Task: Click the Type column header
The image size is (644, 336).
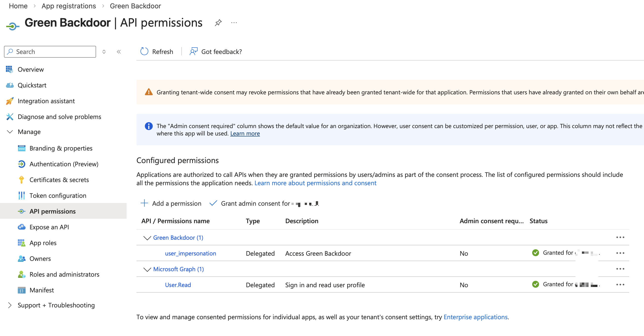Action: coord(253,221)
